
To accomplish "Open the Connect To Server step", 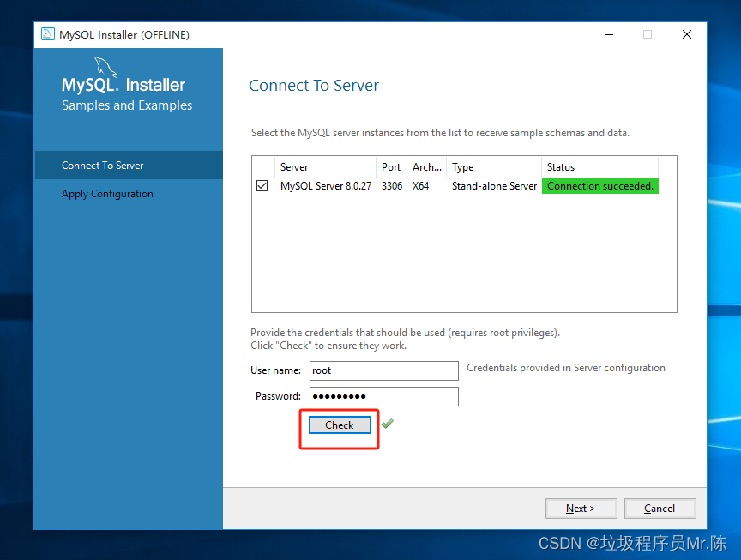I will (129, 166).
